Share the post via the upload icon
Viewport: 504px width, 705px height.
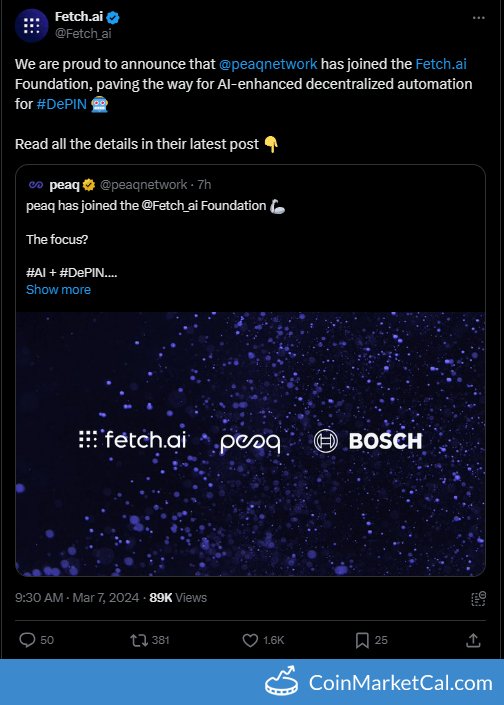click(473, 640)
